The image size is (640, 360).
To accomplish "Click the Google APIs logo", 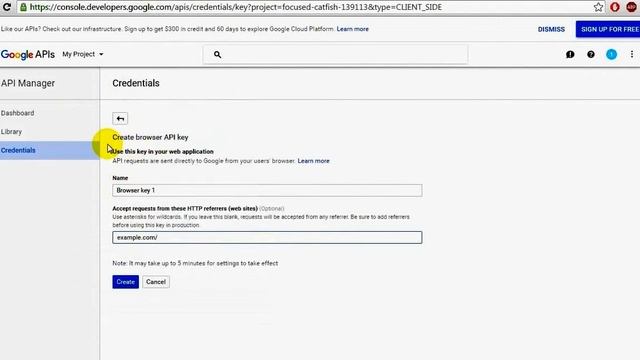I will pos(28,54).
